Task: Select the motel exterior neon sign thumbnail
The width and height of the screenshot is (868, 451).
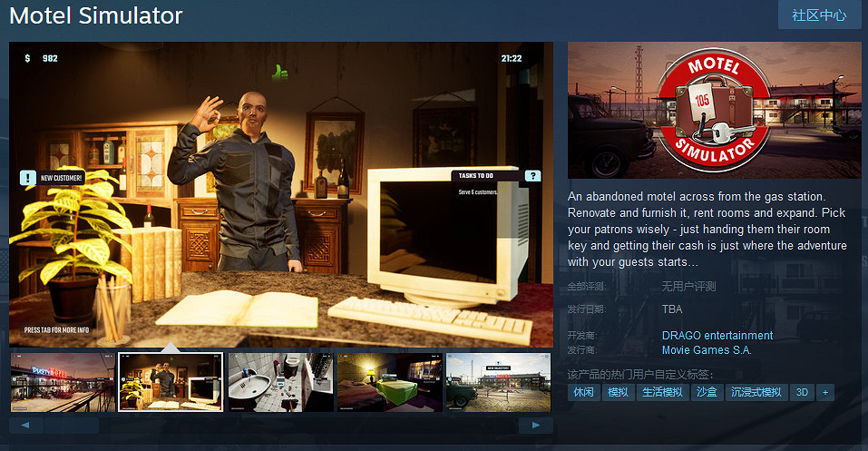Action: tap(62, 382)
